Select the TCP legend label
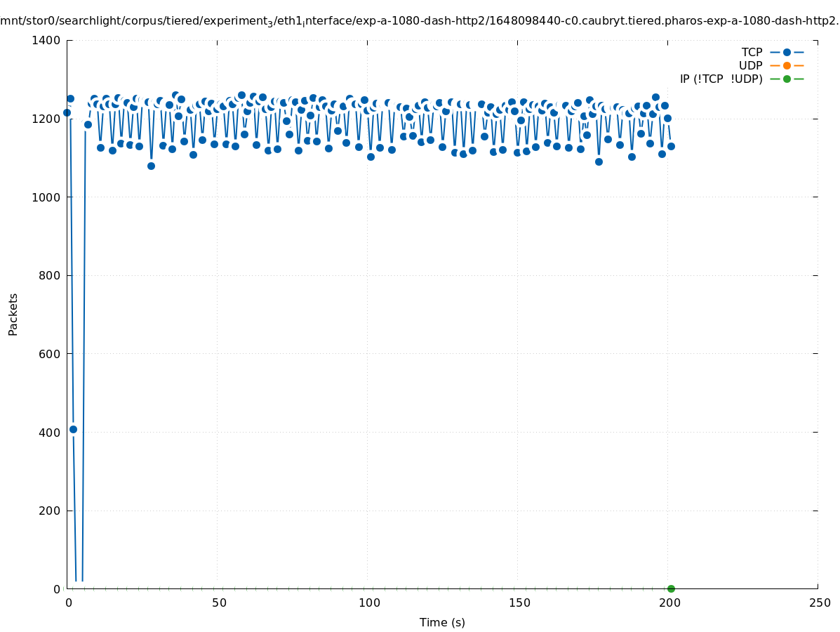This screenshot has height=632, width=840. 752,52
